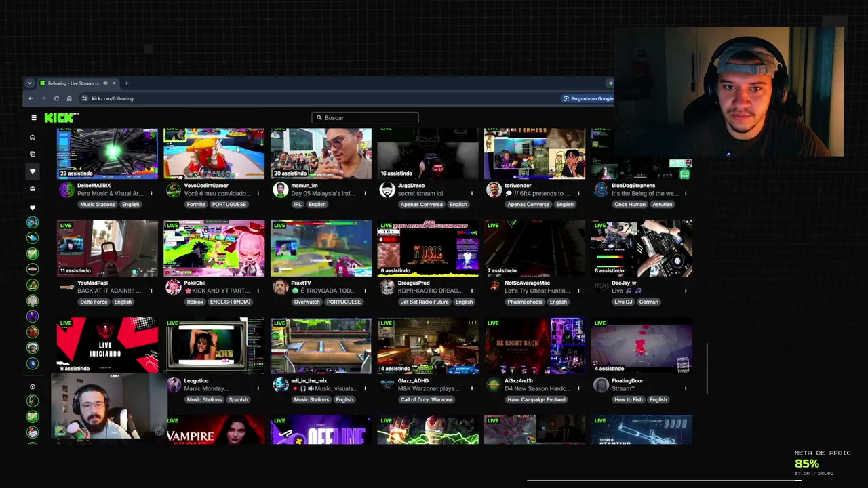Switch to Following - Live Streams tab

click(x=73, y=83)
